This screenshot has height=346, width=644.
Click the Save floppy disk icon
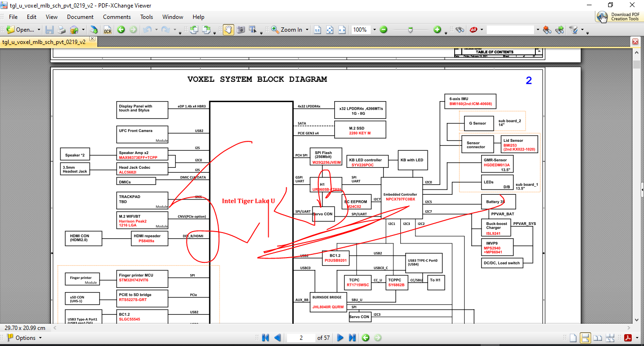(49, 29)
